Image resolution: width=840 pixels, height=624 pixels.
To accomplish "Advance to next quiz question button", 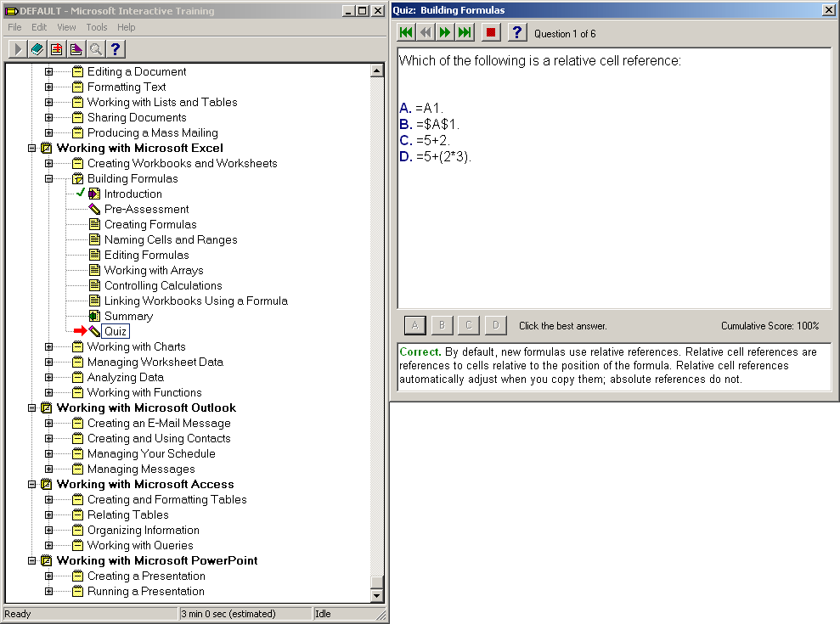I will pos(445,32).
